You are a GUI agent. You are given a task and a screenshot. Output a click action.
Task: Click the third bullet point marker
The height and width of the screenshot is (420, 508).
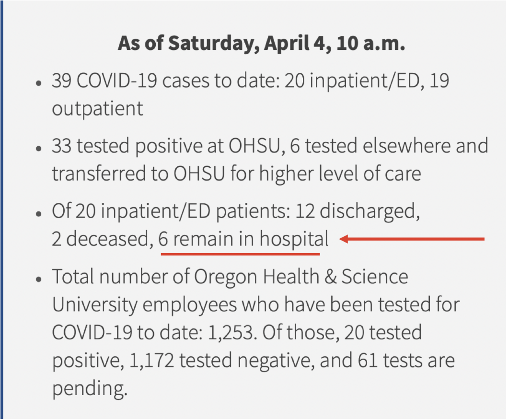[x=39, y=213]
